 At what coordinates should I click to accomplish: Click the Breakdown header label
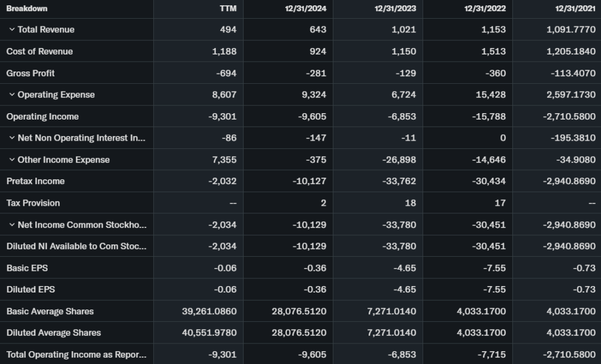[27, 9]
